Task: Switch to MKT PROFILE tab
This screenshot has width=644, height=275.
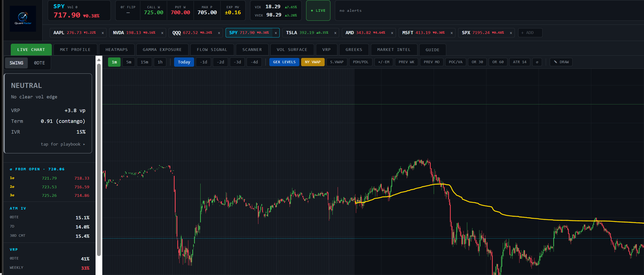Action: [75, 50]
